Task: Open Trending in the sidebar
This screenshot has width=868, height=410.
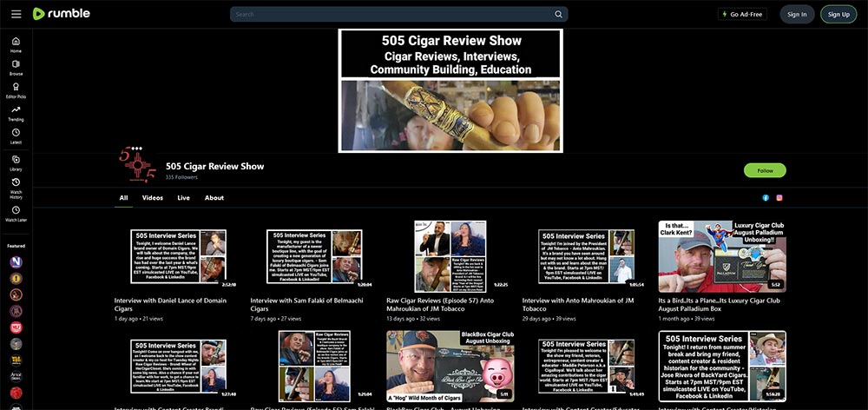Action: 16,113
